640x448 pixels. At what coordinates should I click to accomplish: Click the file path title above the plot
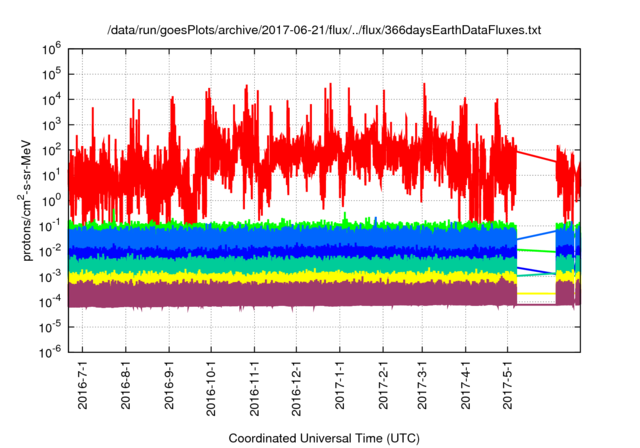[x=324, y=30]
